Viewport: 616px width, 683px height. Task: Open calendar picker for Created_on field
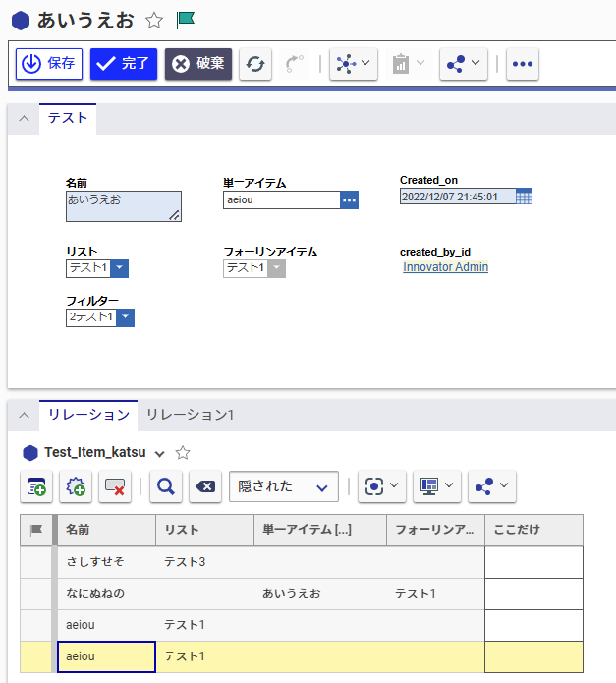524,197
